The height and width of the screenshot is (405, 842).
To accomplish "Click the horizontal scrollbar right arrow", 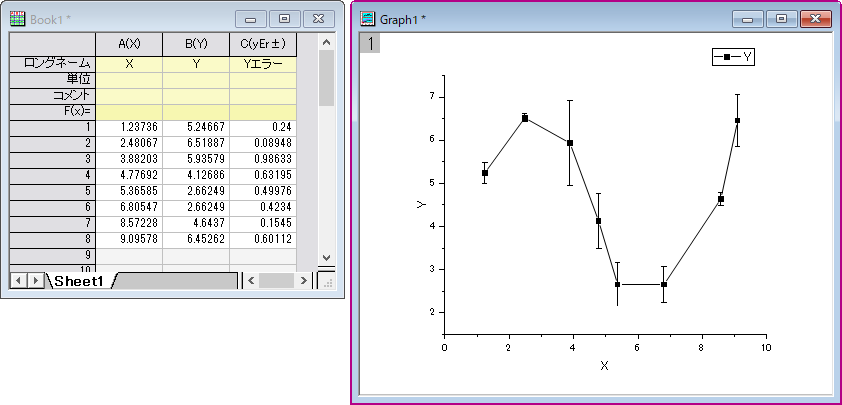I will [x=304, y=281].
